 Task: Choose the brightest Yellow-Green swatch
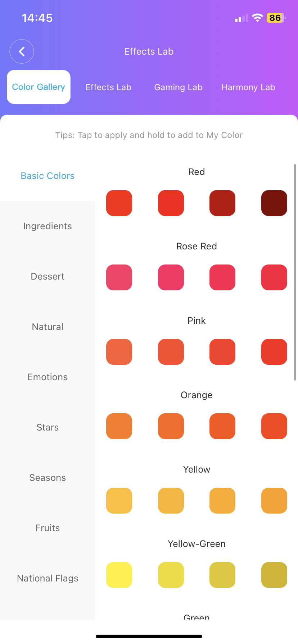tap(119, 575)
